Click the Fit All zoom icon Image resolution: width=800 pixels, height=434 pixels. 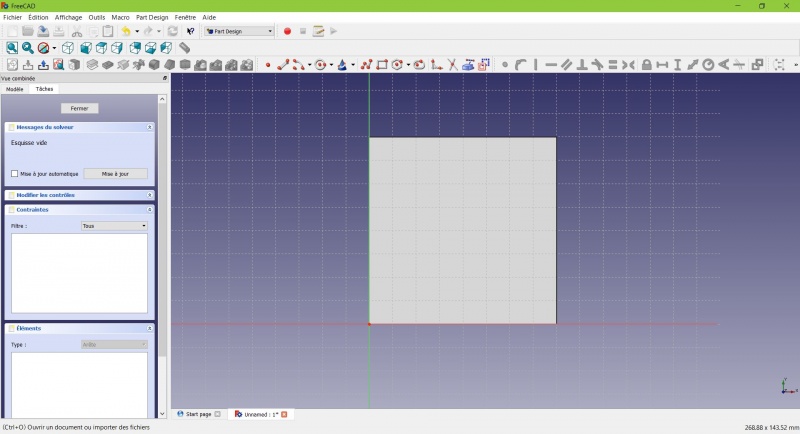point(12,48)
